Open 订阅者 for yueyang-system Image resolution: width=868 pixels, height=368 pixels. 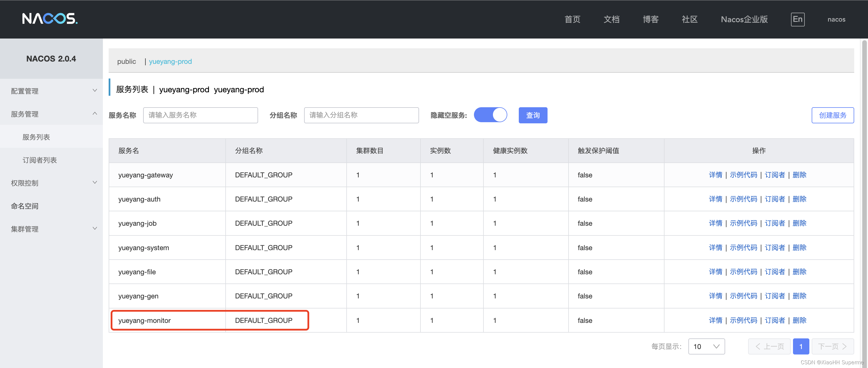[775, 247]
